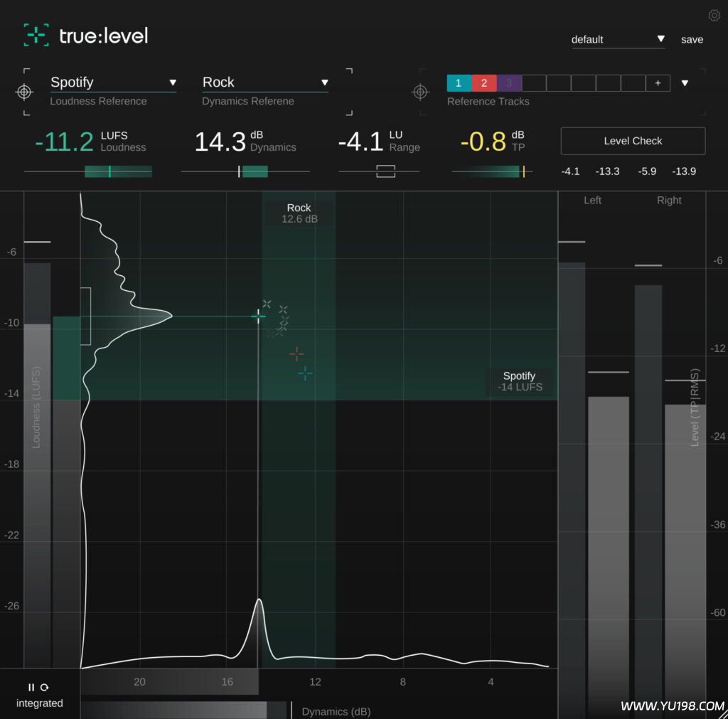The width and height of the screenshot is (728, 719).
Task: Enable the purple reference track 3
Action: (x=509, y=82)
